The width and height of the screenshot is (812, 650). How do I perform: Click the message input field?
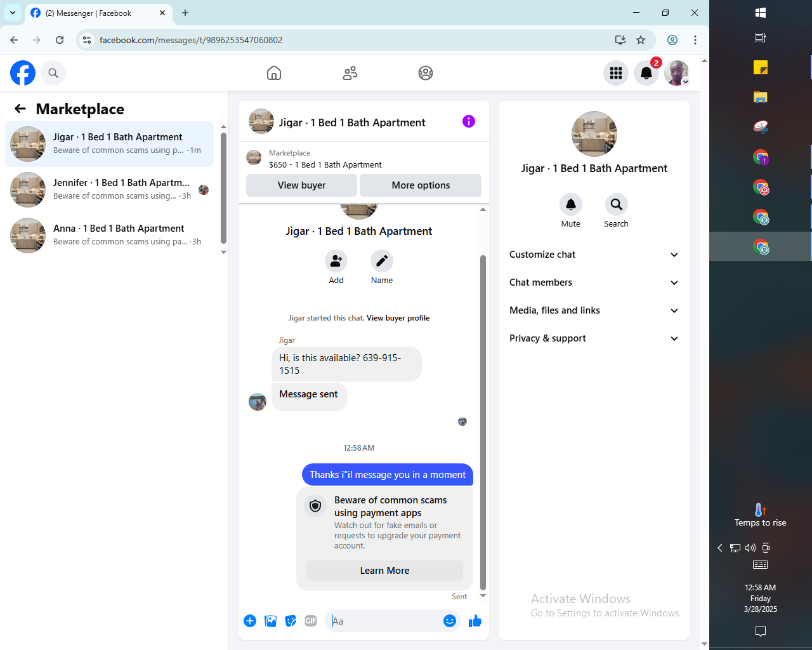point(386,621)
